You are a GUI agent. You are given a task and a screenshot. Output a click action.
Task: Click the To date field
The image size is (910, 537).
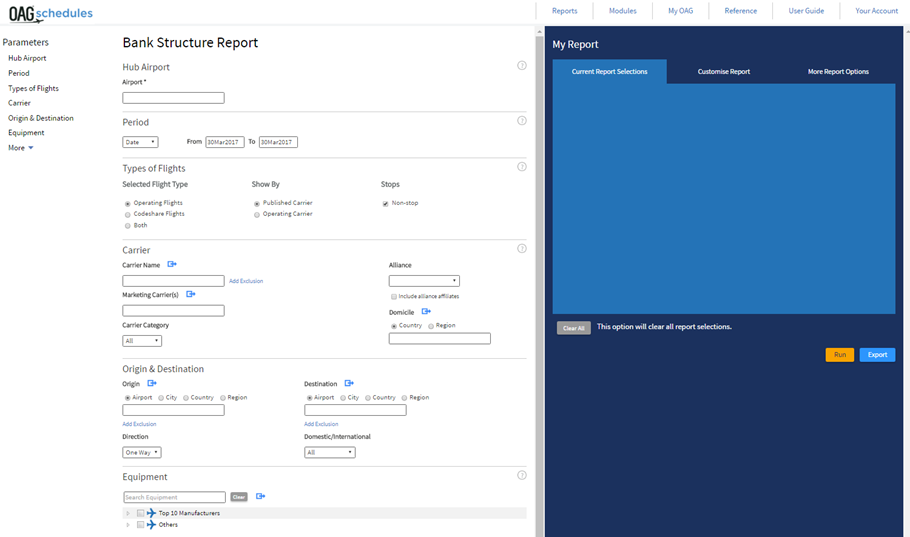(x=278, y=142)
